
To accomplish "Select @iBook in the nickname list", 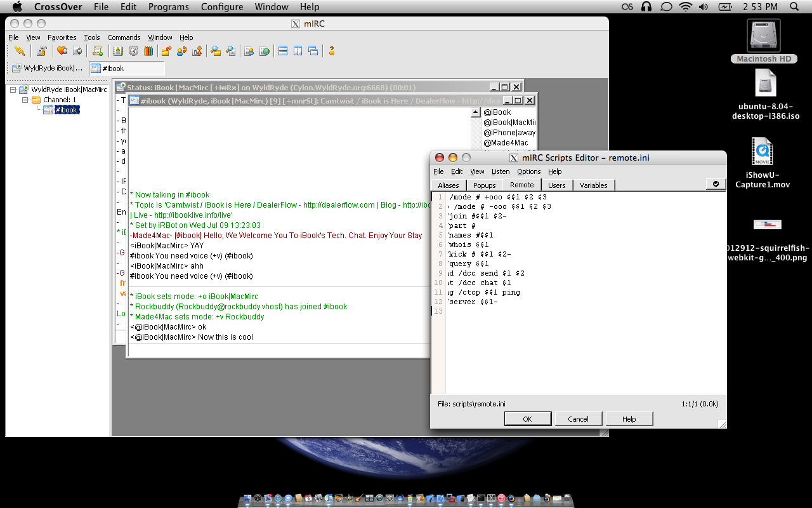I will [x=497, y=112].
